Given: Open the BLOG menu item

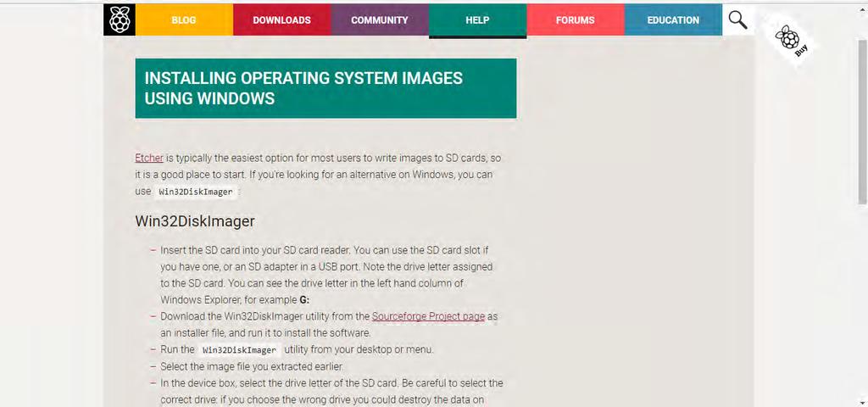Looking at the screenshot, I should point(184,20).
